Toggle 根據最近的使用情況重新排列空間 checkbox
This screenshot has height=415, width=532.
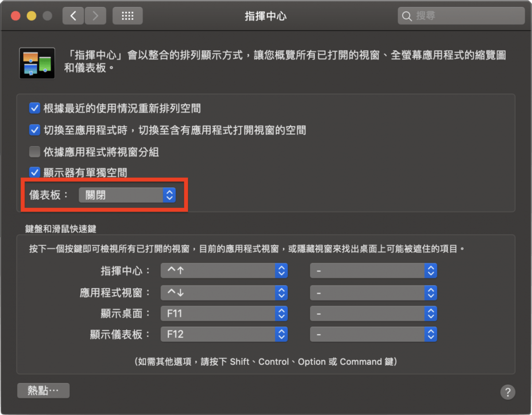click(35, 108)
